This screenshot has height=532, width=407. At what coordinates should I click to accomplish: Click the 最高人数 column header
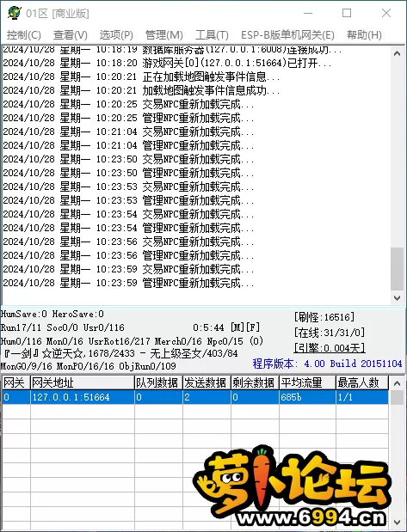tap(361, 382)
